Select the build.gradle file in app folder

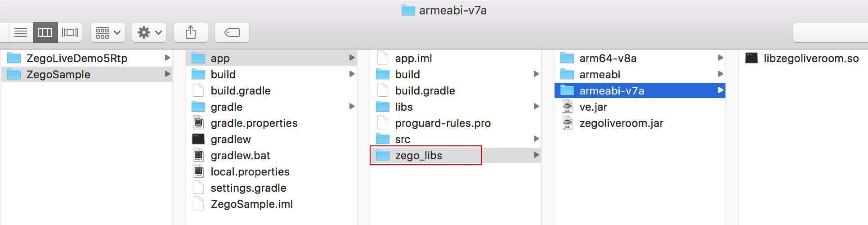(425, 91)
